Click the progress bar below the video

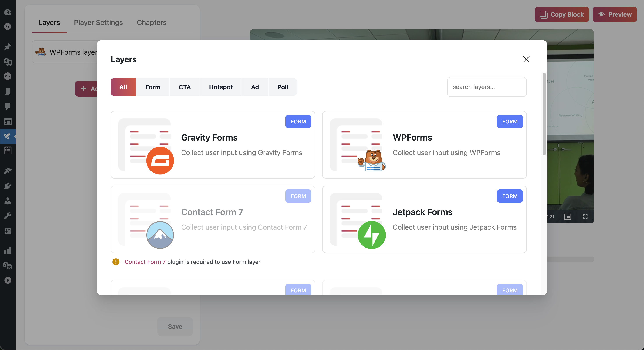[x=570, y=259]
